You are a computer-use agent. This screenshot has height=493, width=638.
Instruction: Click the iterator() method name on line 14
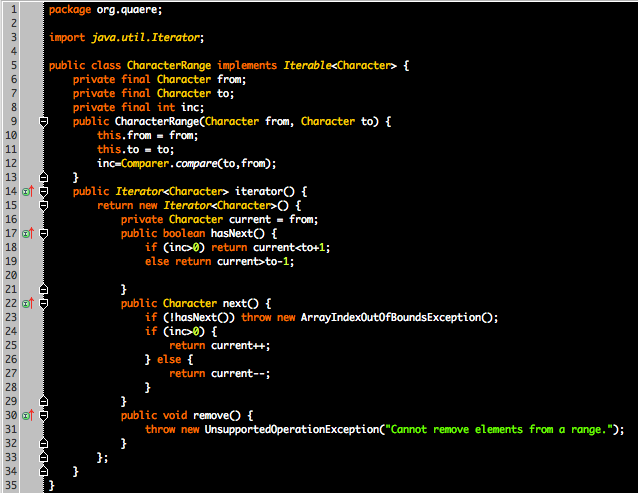[x=265, y=192]
